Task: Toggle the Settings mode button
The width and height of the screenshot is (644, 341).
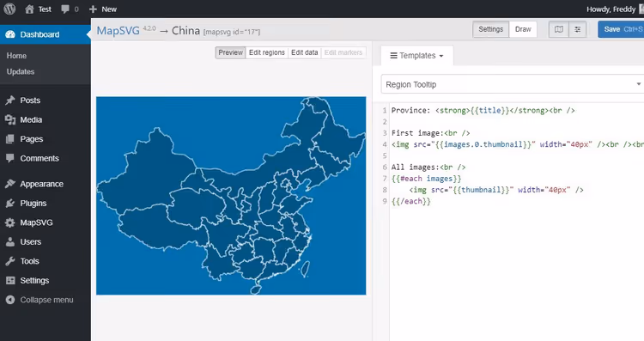Action: coord(491,29)
